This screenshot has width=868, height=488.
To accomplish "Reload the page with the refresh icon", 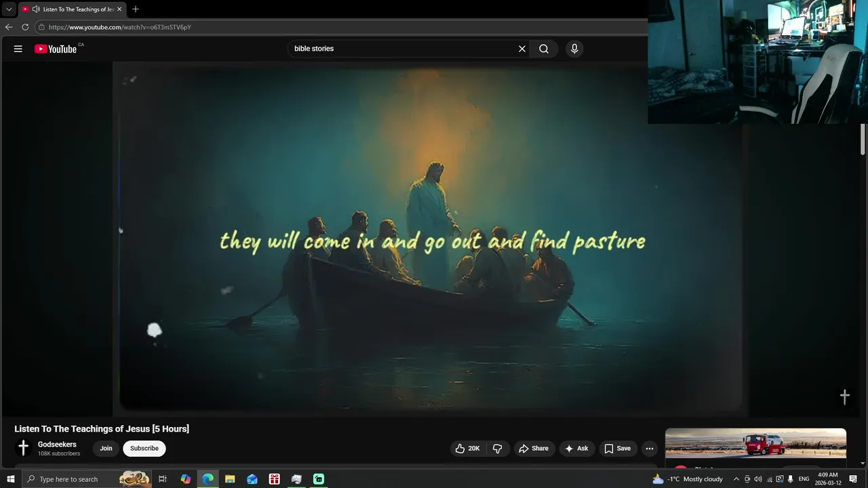I will tap(25, 27).
